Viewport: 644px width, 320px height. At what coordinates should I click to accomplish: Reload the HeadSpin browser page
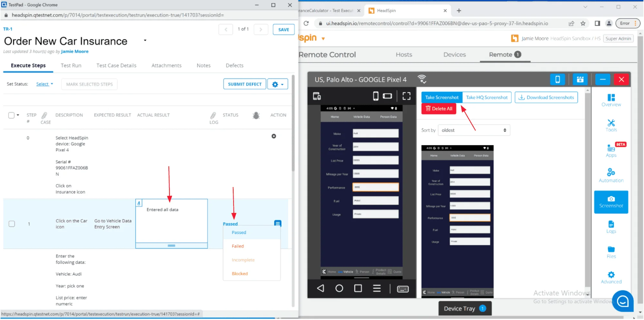(x=306, y=23)
